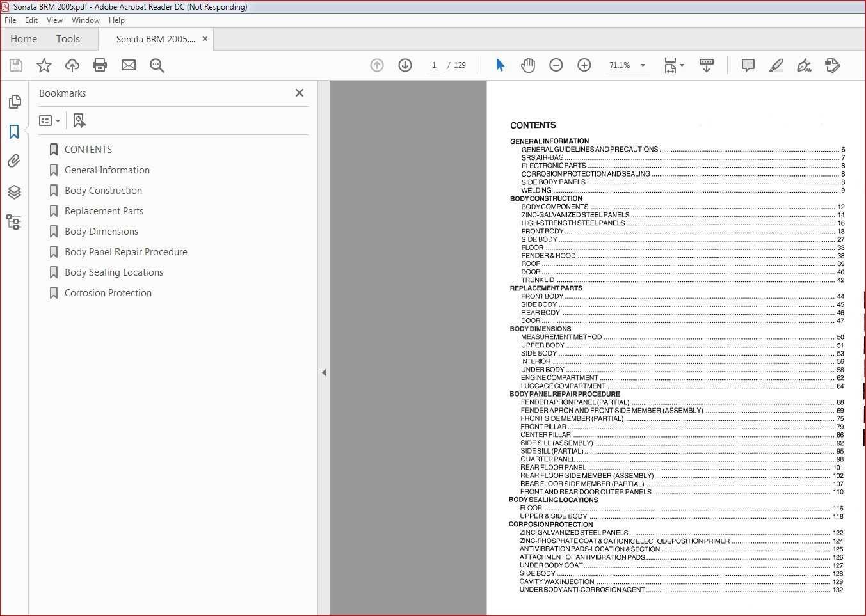
Task: Open the sign document tool
Action: [804, 65]
